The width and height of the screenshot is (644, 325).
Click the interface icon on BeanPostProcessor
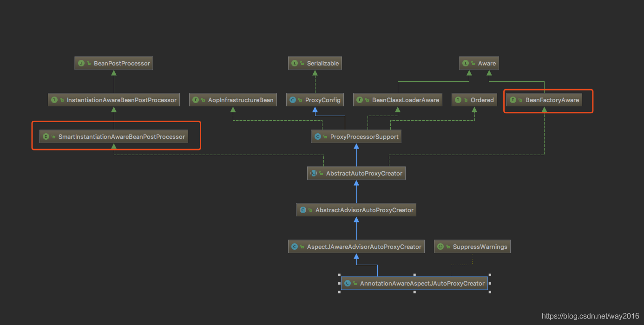click(x=81, y=63)
